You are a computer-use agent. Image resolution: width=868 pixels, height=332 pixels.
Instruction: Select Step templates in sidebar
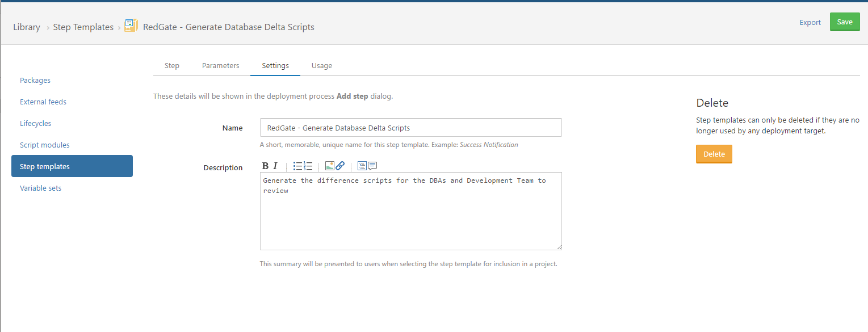coord(72,166)
